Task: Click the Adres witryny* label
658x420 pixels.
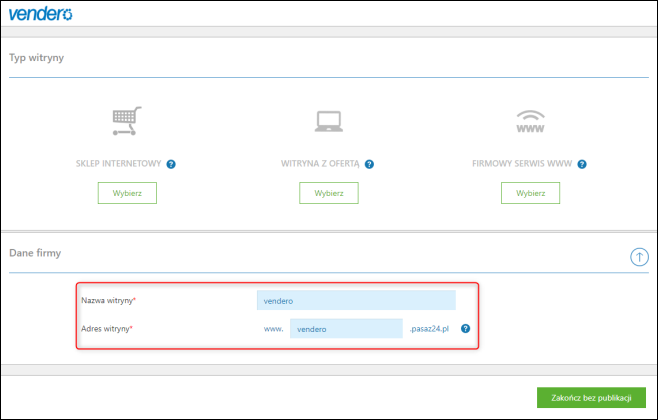Action: (107, 329)
